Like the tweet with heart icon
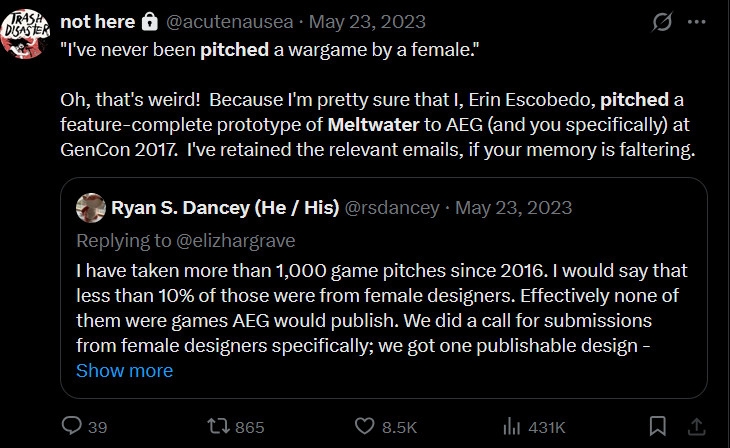The height and width of the screenshot is (448, 730). pyautogui.click(x=364, y=426)
